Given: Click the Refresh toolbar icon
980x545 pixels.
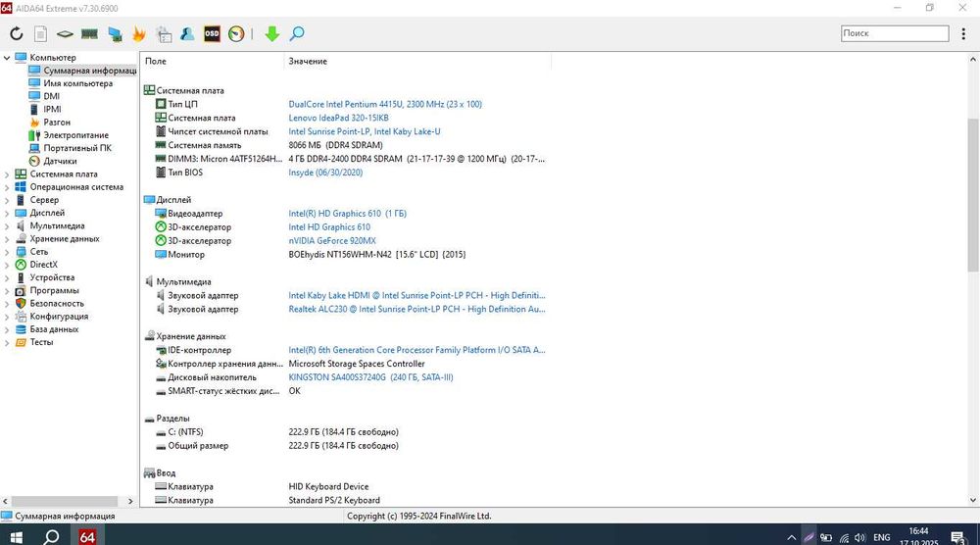Looking at the screenshot, I should [x=17, y=33].
